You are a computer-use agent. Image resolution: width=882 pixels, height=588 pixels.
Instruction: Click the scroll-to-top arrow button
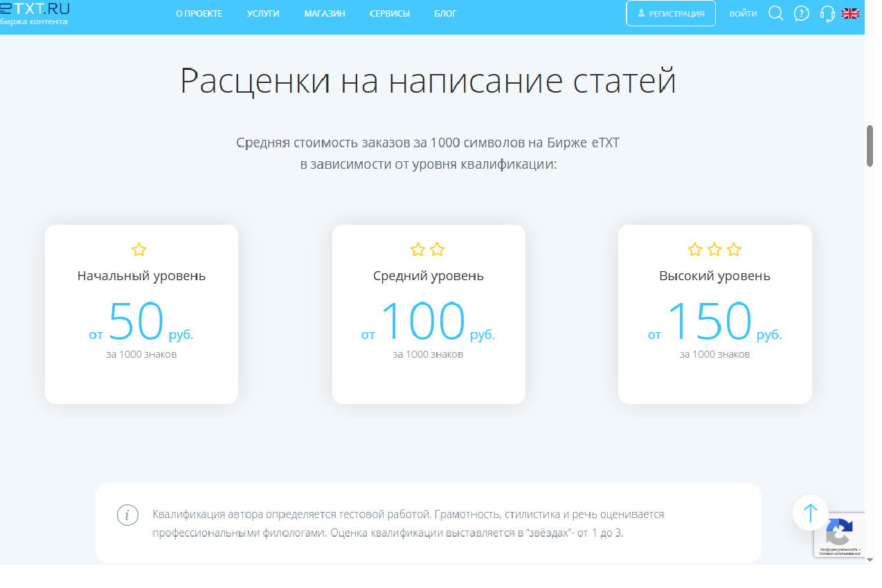811,513
